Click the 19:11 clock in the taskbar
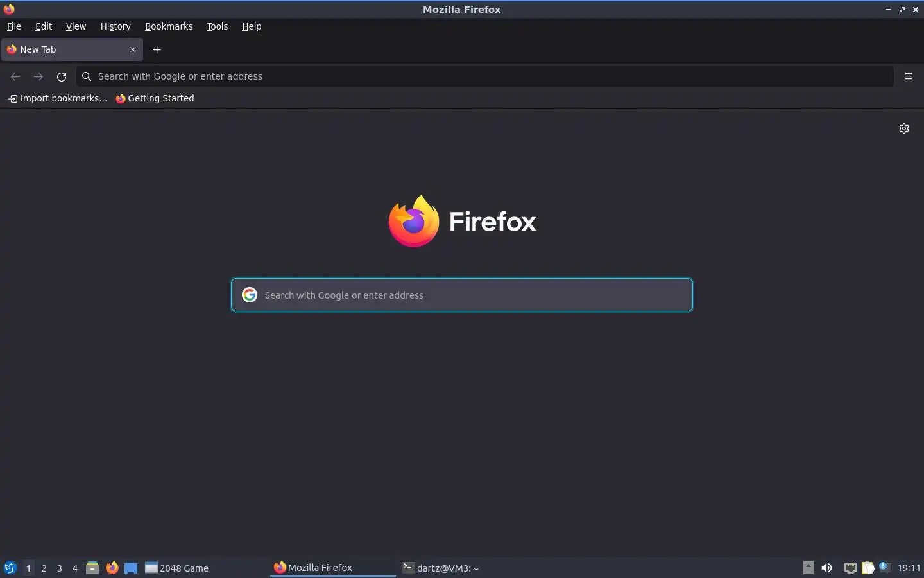Viewport: 924px width, 578px height. pos(909,568)
